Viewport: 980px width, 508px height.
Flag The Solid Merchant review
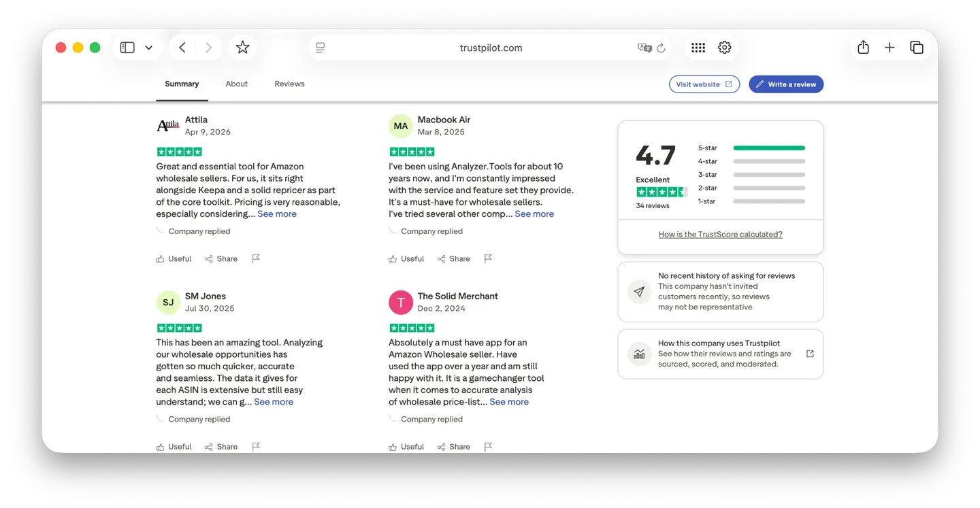click(488, 447)
